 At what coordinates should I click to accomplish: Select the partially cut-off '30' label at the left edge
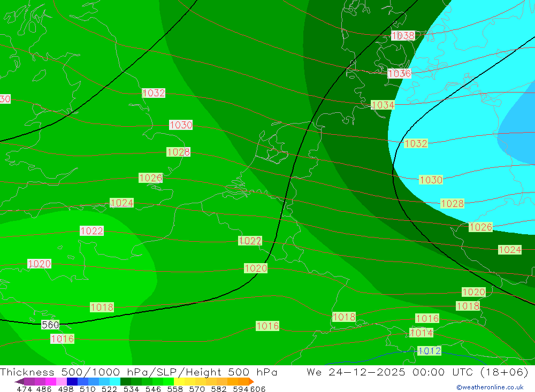(5, 99)
